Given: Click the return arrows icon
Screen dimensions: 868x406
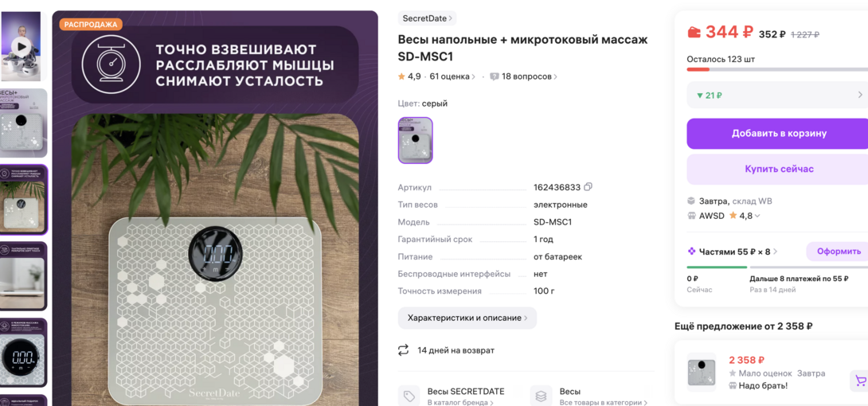Looking at the screenshot, I should [404, 350].
